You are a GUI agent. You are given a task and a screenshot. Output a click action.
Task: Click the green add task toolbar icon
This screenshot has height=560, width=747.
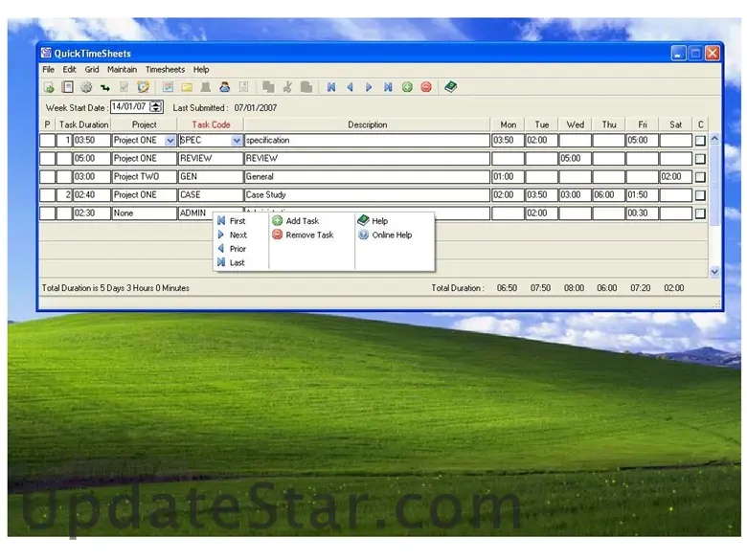point(407,87)
